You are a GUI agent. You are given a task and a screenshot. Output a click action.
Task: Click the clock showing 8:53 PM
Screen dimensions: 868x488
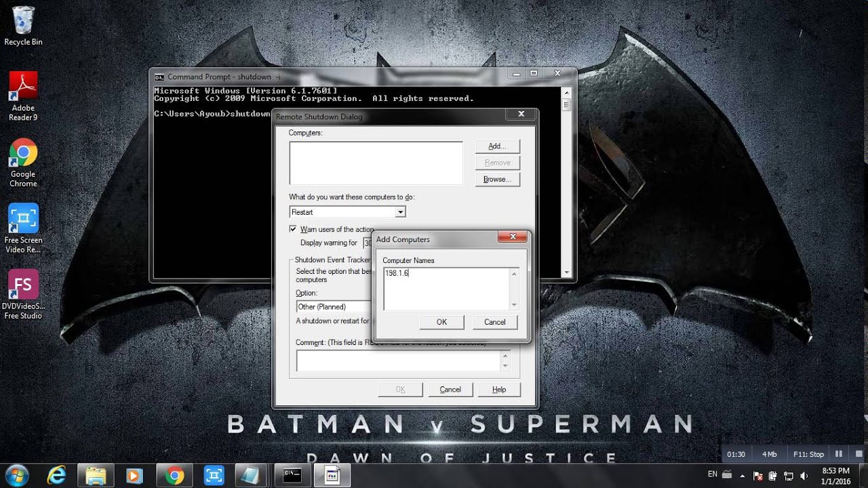[836, 476]
